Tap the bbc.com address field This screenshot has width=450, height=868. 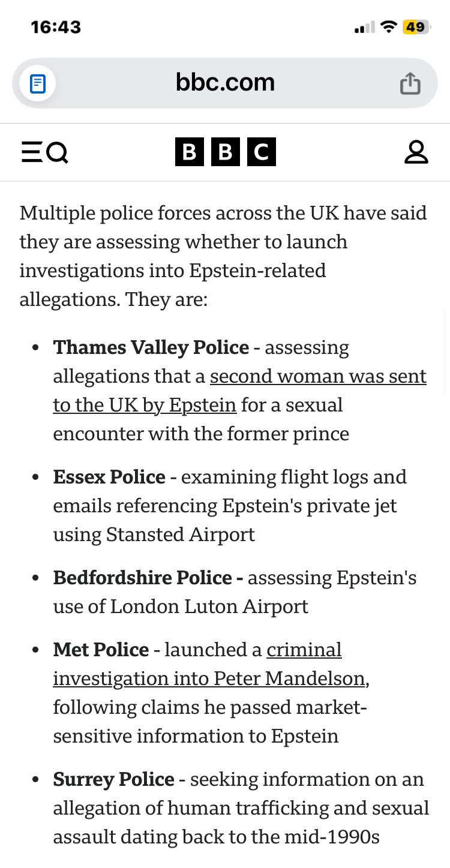coord(225,82)
